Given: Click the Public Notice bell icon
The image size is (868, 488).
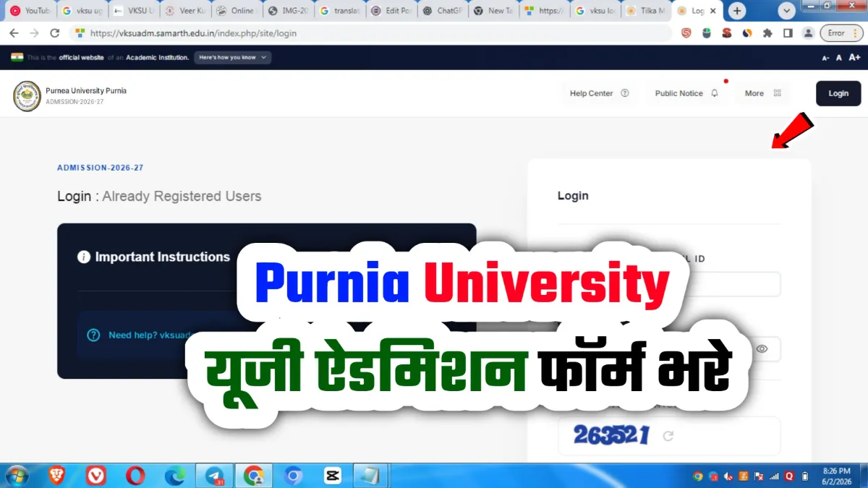Looking at the screenshot, I should point(715,93).
